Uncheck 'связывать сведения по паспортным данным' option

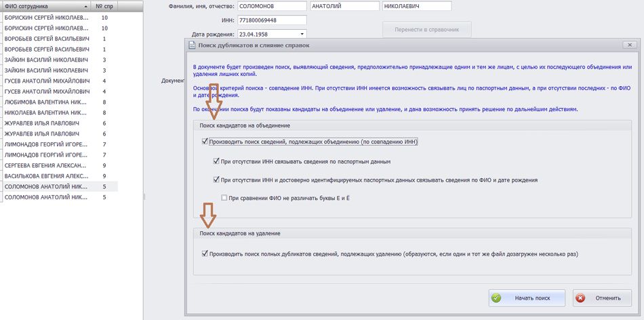pyautogui.click(x=216, y=161)
